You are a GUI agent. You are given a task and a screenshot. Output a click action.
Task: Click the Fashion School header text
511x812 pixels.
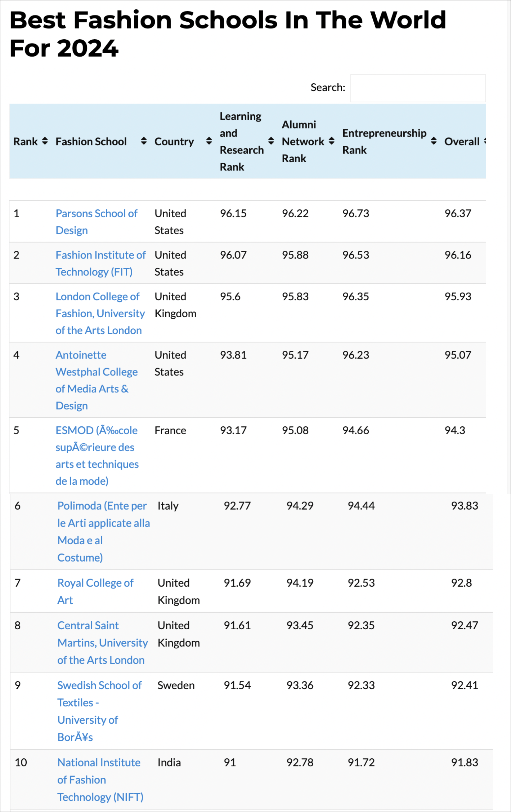tap(91, 142)
